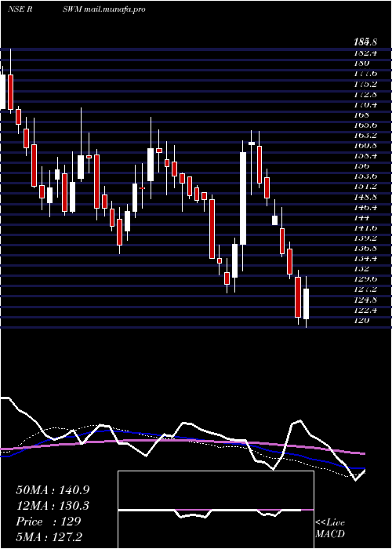Click the 120 price axis label
392x549 pixels.
(362, 320)
